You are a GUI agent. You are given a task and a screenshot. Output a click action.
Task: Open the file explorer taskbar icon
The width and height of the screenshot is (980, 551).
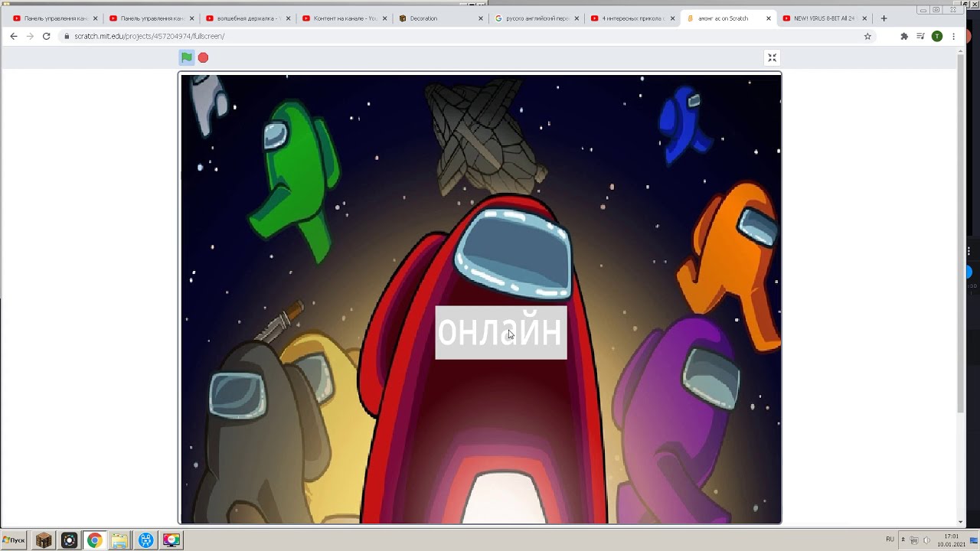point(119,540)
